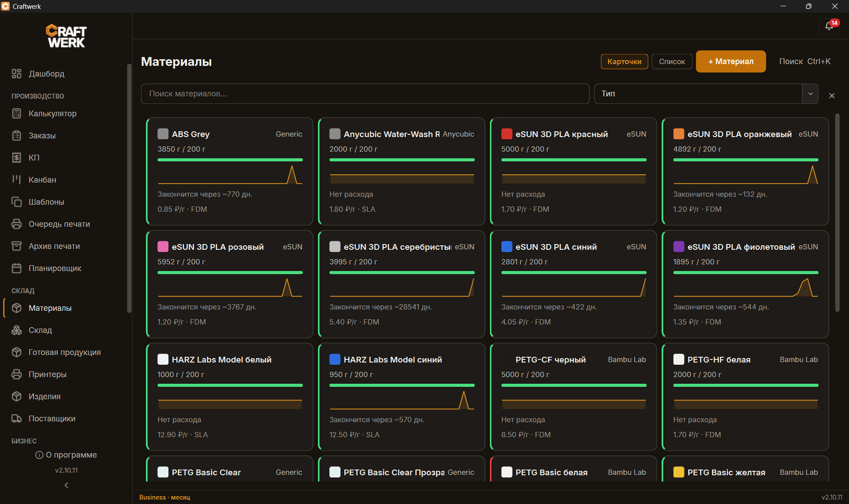Open the eSUN 3D PLA серебристый title
Image resolution: width=849 pixels, height=504 pixels.
(398, 247)
